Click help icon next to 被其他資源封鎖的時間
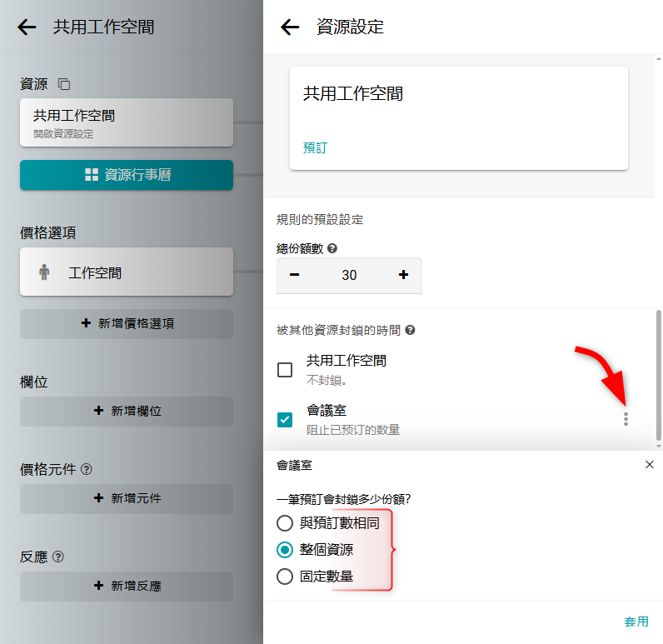 (x=410, y=330)
